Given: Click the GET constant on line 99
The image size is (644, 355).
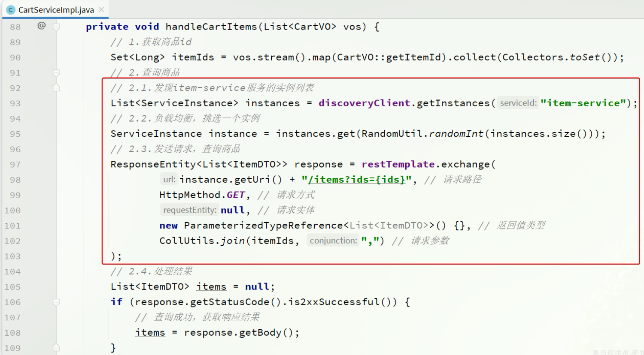Looking at the screenshot, I should [236, 195].
